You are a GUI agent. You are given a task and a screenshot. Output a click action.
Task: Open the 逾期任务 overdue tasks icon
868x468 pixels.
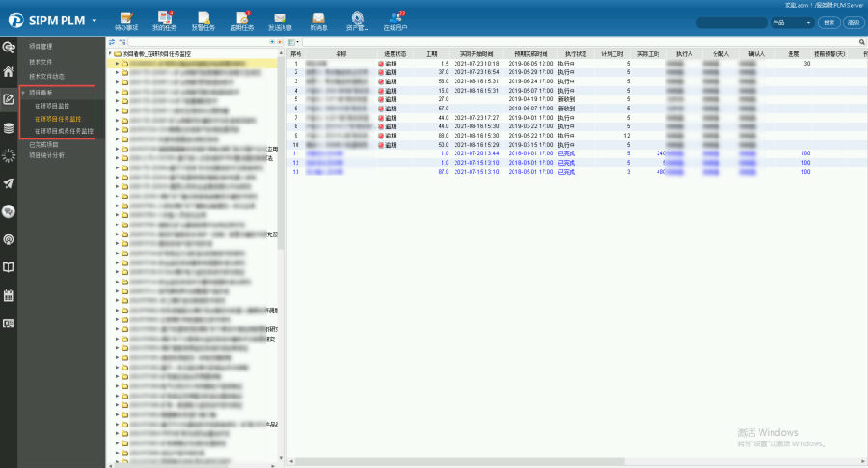coord(242,18)
